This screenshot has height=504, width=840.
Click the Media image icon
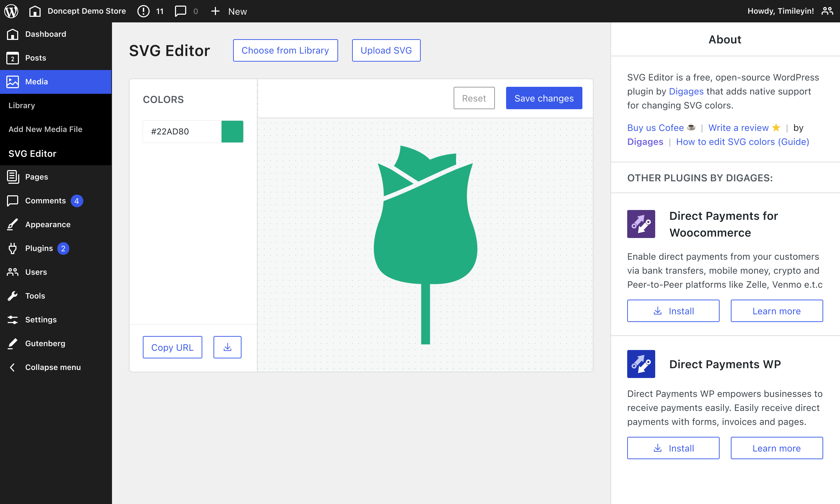pyautogui.click(x=13, y=82)
